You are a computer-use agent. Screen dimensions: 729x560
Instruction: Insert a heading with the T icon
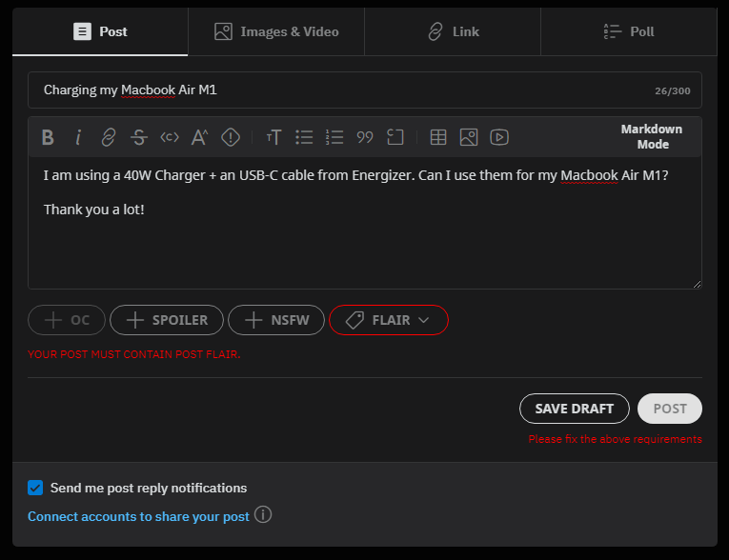click(273, 137)
